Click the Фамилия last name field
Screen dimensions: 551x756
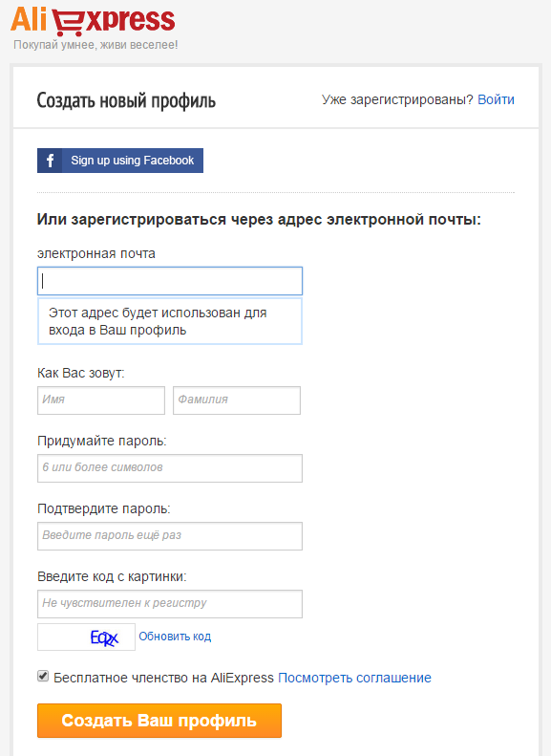[237, 400]
